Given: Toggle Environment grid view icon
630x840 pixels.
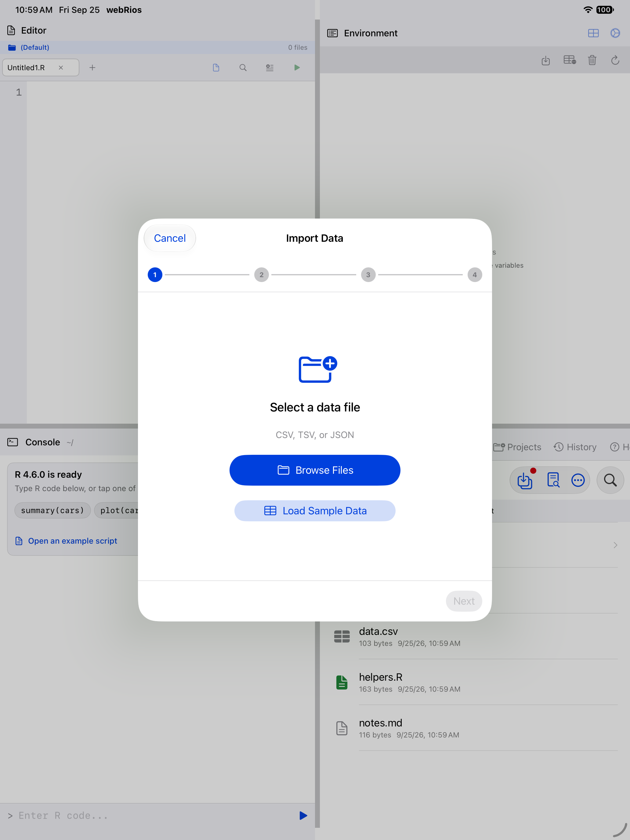Looking at the screenshot, I should coord(593,33).
